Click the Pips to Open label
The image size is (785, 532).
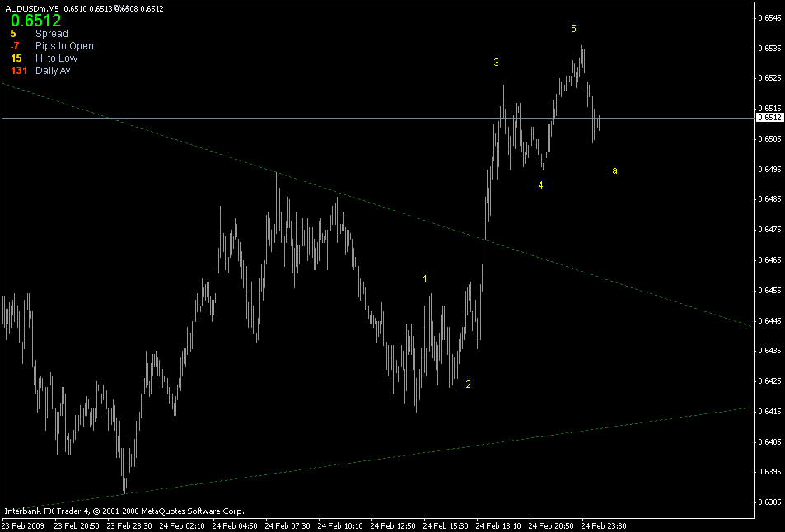point(64,46)
